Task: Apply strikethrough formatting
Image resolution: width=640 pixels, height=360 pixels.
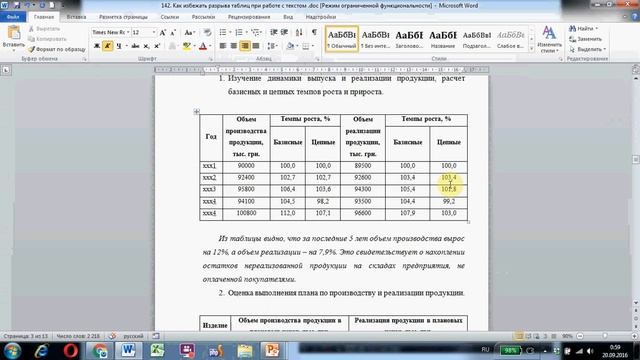Action: pos(135,46)
